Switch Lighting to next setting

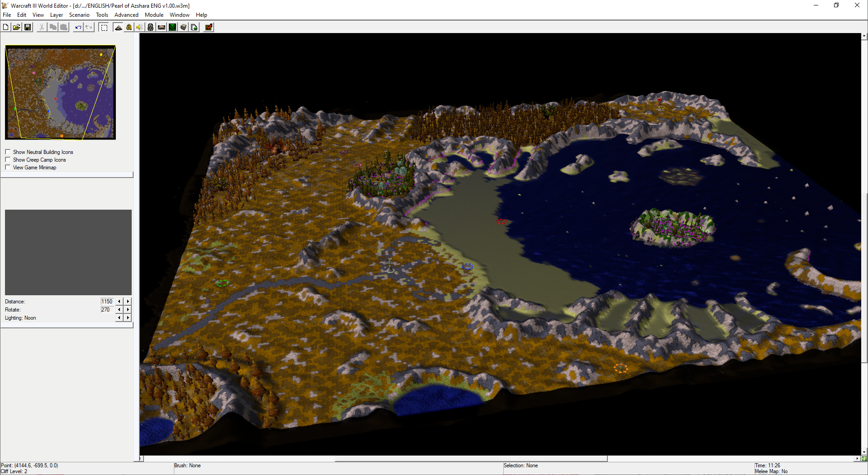pyautogui.click(x=128, y=318)
